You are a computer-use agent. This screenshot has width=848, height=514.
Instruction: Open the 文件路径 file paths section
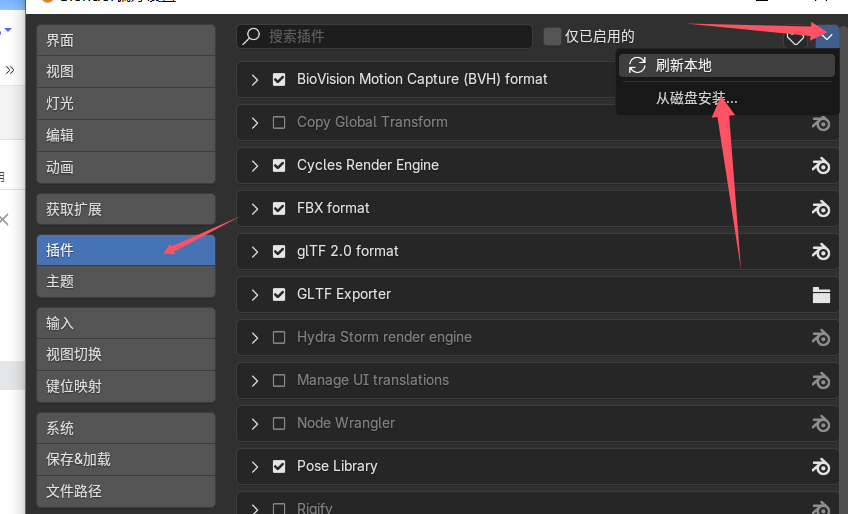pos(126,491)
